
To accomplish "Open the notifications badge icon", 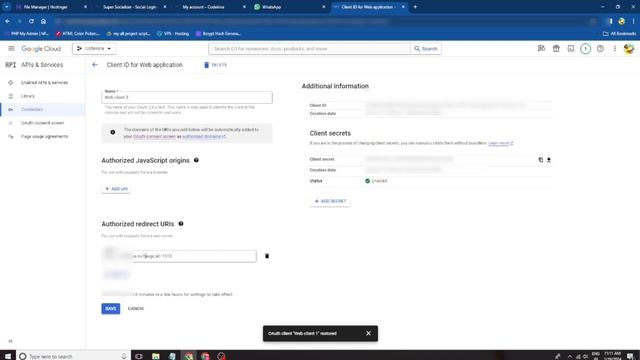I will click(585, 49).
